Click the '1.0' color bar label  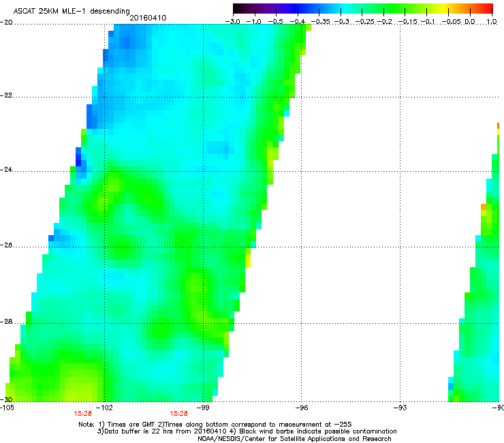click(x=492, y=22)
